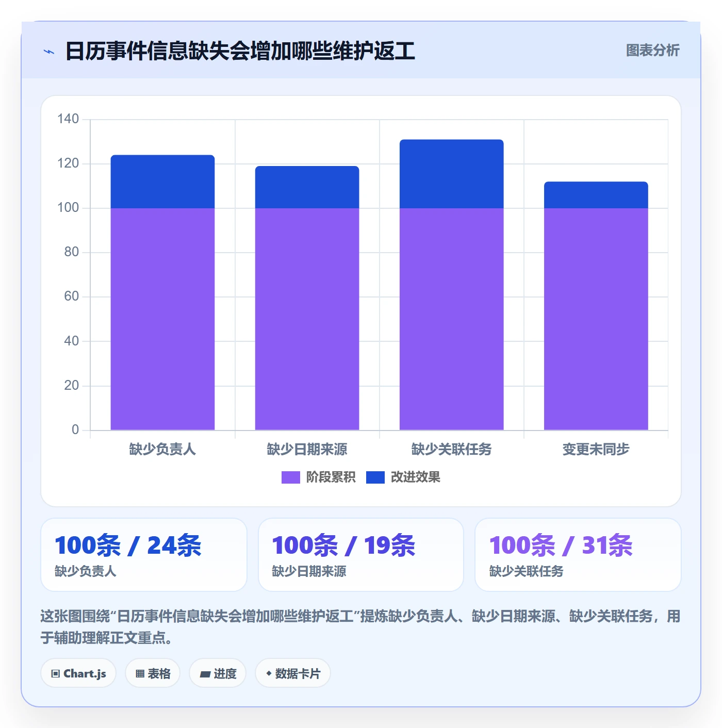Click the 缺少负责人 x-axis label
Image resolution: width=722 pixels, height=728 pixels.
pos(162,450)
